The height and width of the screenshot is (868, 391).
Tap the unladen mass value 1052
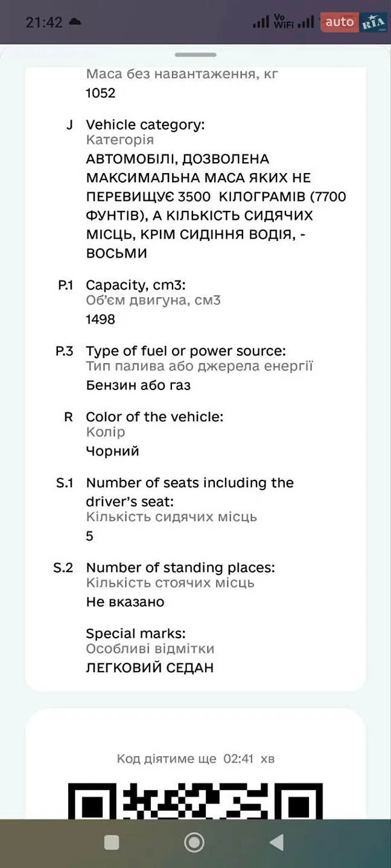101,93
